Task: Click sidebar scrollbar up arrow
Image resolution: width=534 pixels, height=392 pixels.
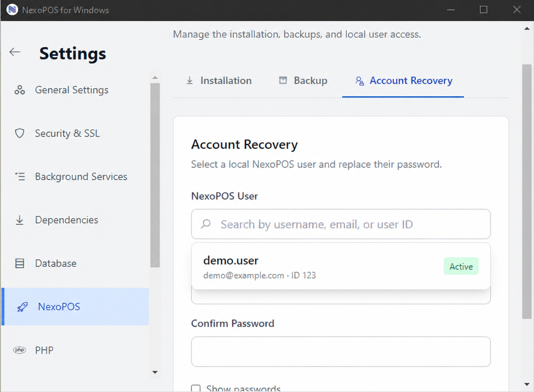Action: (x=155, y=77)
